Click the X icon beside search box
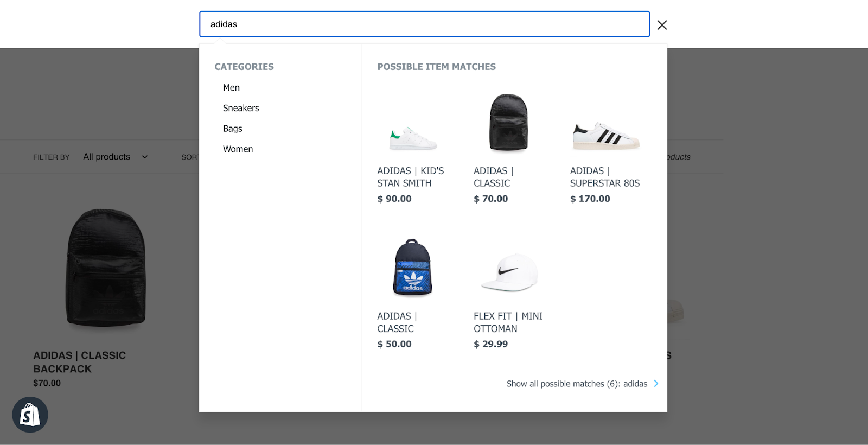This screenshot has height=445, width=868. [x=662, y=25]
